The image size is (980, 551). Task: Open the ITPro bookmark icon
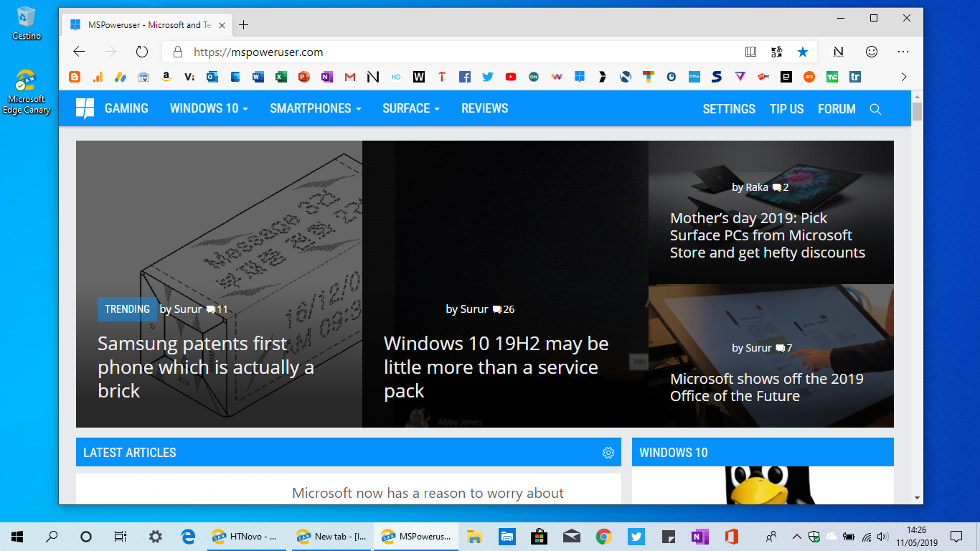[694, 77]
